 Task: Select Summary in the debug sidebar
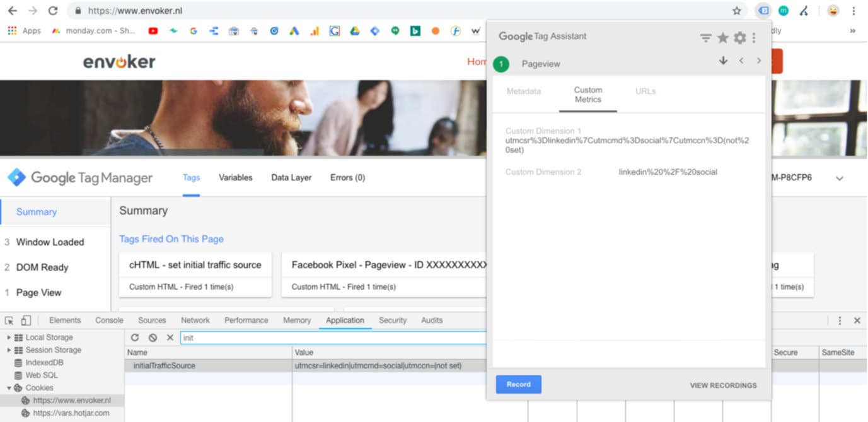click(55, 212)
